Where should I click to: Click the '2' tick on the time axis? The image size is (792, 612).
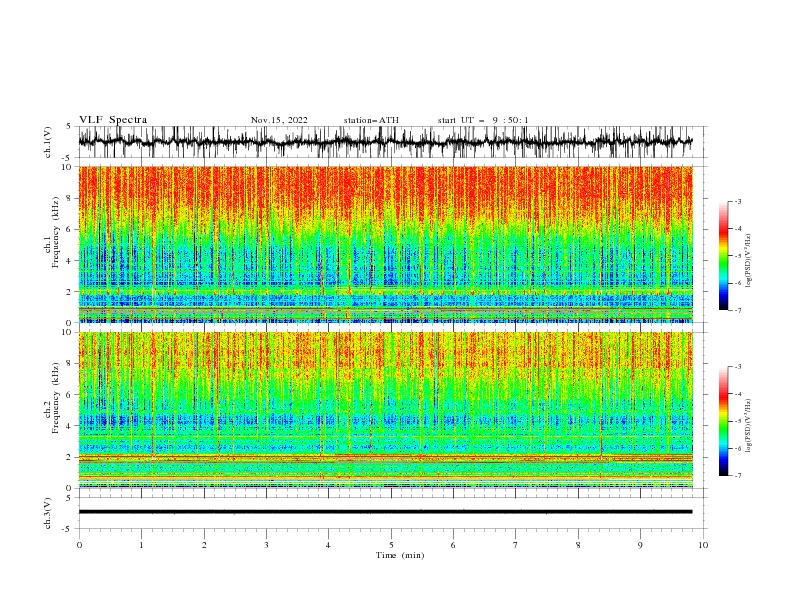tap(204, 545)
